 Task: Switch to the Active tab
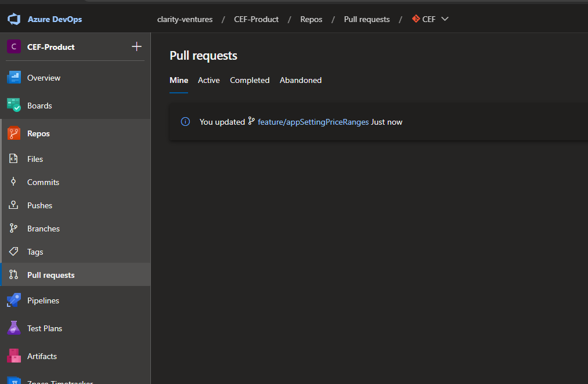[x=209, y=80]
